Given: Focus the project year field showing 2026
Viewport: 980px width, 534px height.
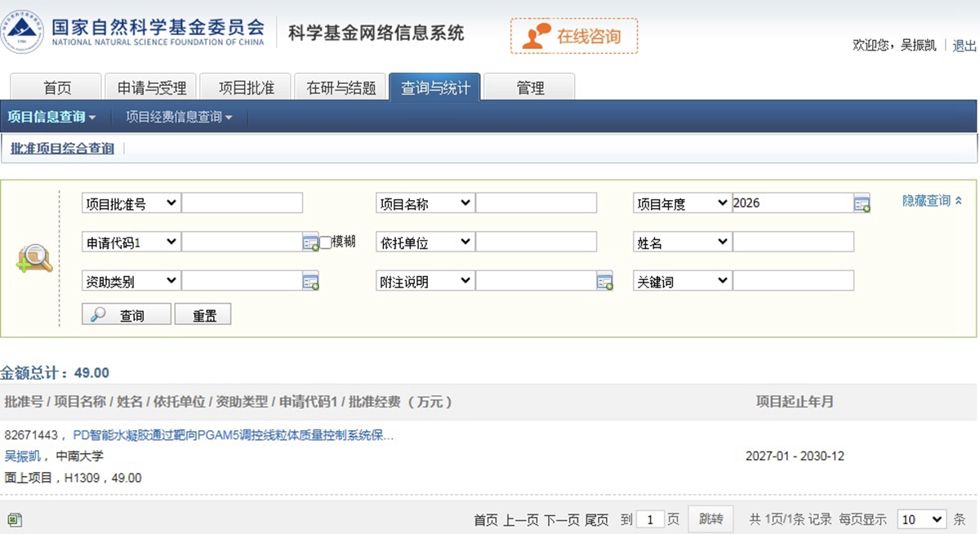Looking at the screenshot, I should [793, 203].
